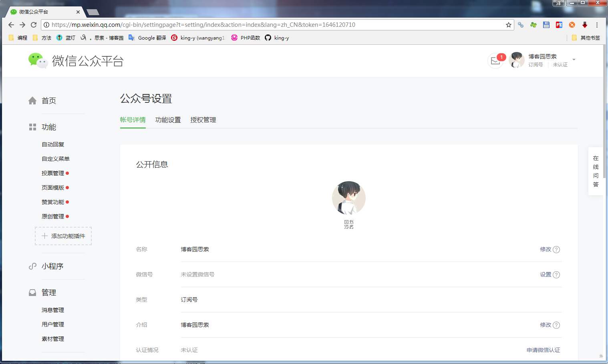608x364 pixels.
Task: Click the 未认证 account status text
Action: click(x=560, y=64)
